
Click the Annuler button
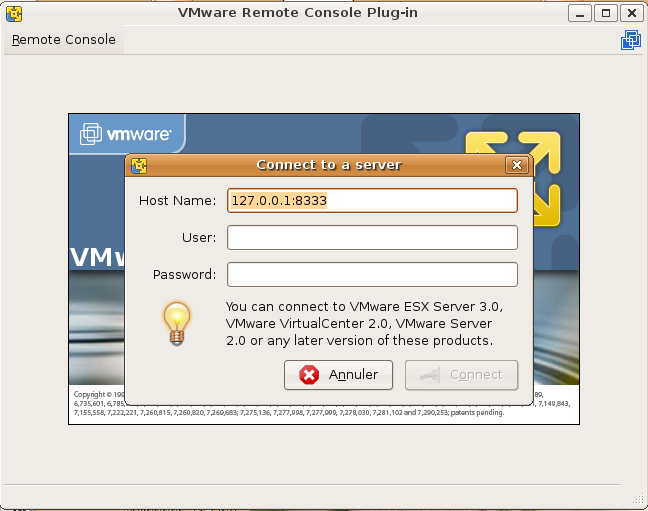point(338,375)
